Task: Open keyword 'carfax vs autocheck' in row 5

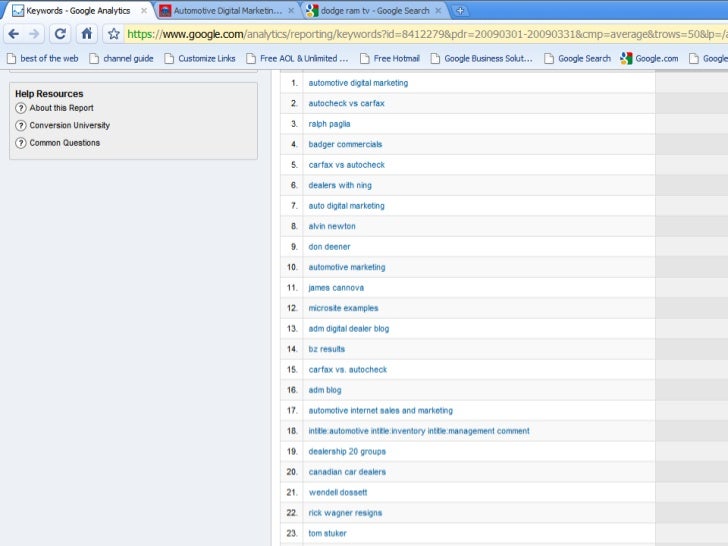Action: (x=346, y=165)
